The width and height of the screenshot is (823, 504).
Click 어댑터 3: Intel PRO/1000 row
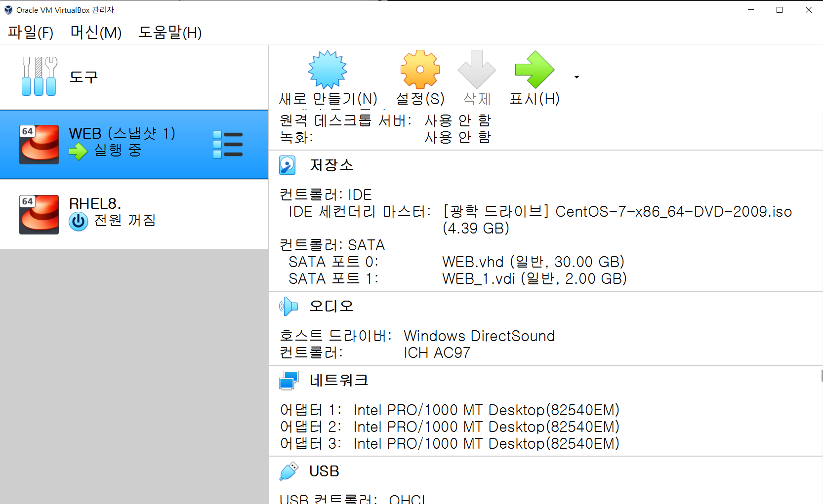(x=450, y=443)
